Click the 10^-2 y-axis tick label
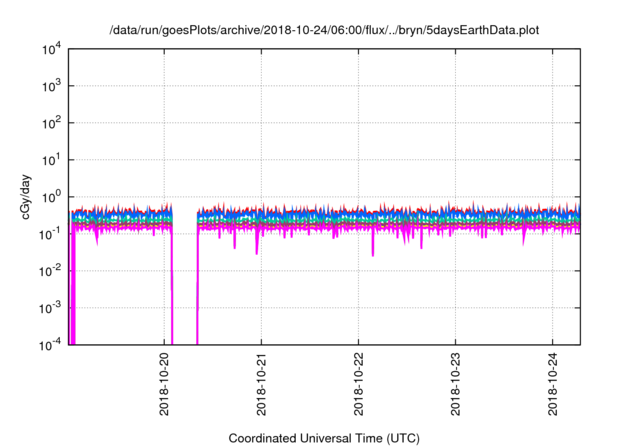Viewport: 640px width, 448px height. pos(51,271)
